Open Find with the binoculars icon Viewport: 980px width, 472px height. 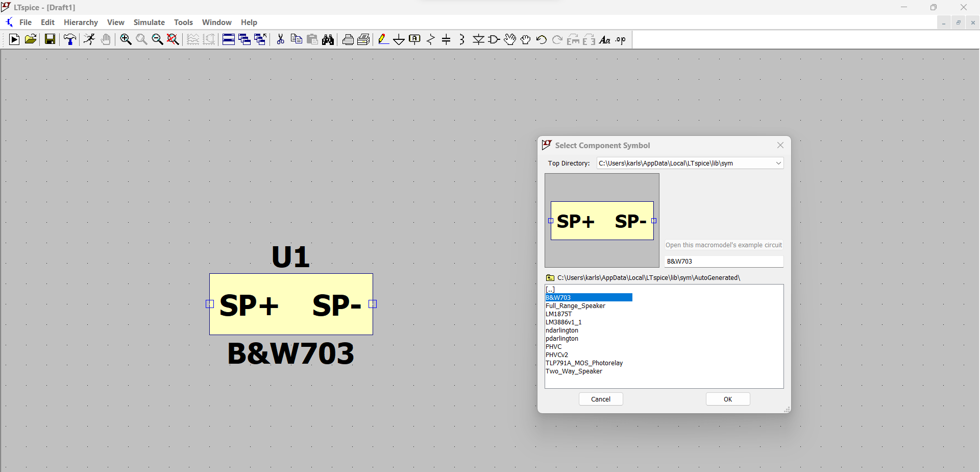328,39
